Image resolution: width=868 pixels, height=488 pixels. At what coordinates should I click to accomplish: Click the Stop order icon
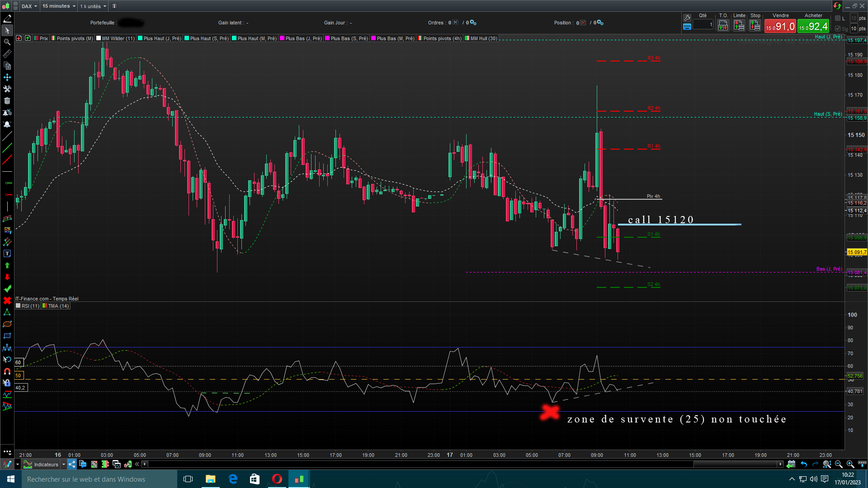coord(755,26)
